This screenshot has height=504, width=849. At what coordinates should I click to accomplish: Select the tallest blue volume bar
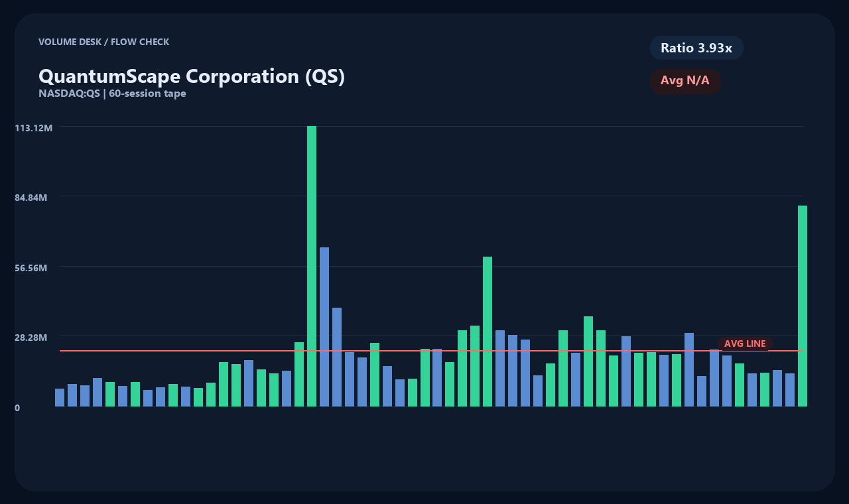[x=324, y=327]
